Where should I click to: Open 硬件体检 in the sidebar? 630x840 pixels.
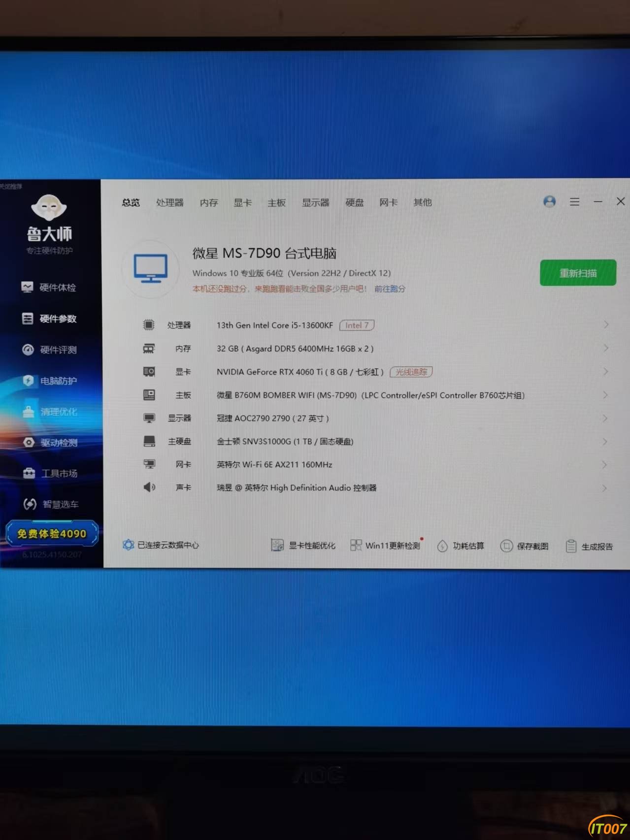(49, 288)
